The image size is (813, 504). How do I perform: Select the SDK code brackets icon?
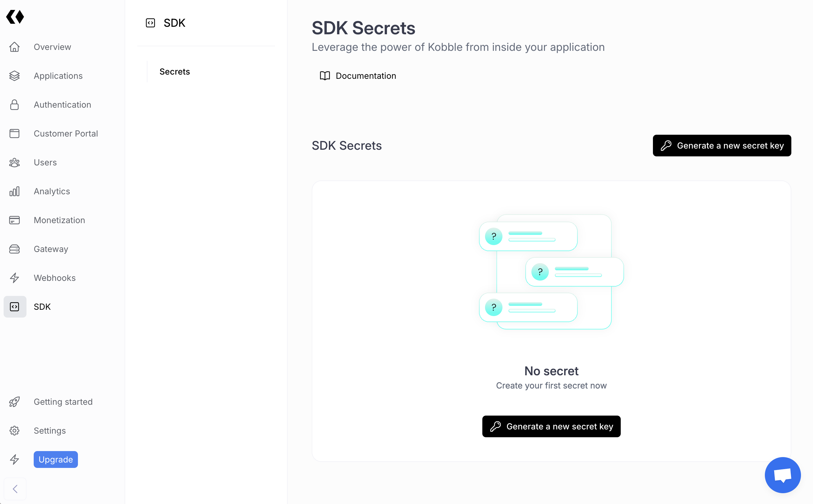(x=15, y=307)
